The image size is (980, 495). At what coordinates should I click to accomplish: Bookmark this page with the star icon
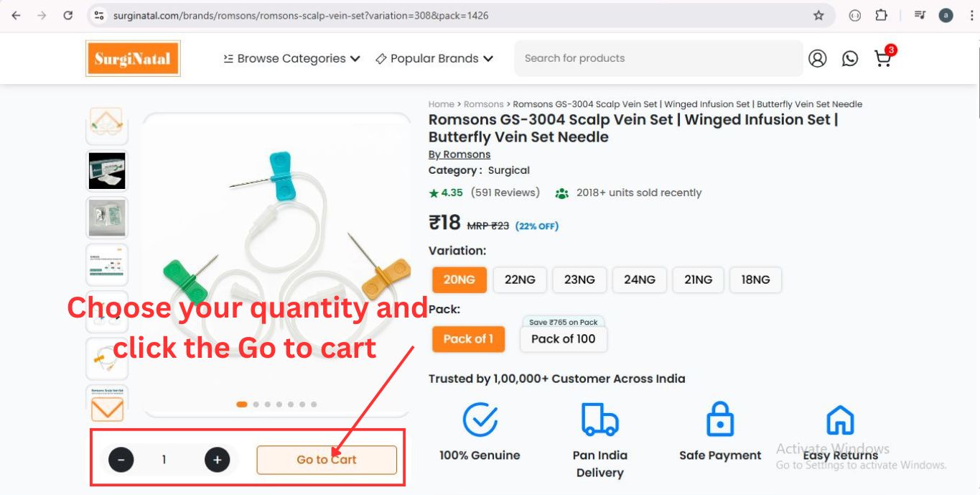(818, 15)
